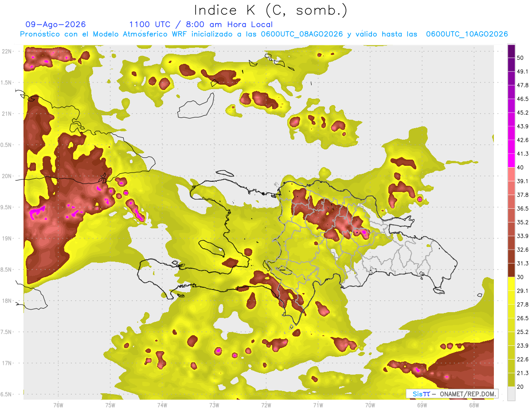Select the latitude label "19N"
Viewport: 532px width, 411px height.
coord(7,239)
